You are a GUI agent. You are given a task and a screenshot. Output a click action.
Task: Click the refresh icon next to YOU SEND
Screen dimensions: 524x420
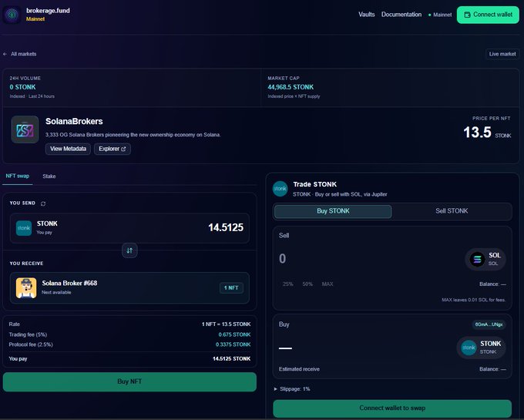(43, 203)
